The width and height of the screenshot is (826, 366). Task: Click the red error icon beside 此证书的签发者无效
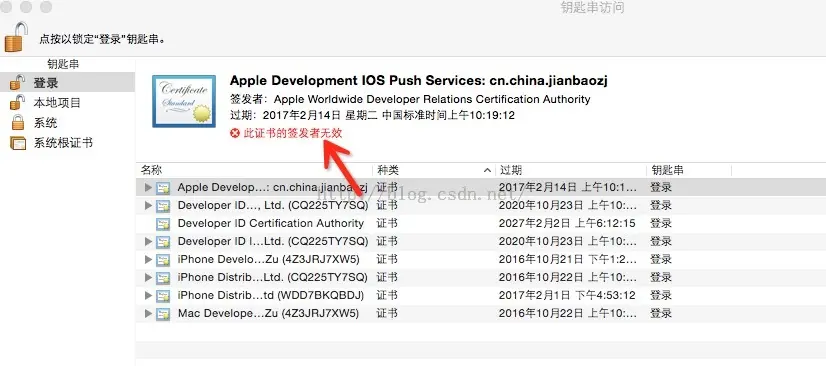coord(235,133)
